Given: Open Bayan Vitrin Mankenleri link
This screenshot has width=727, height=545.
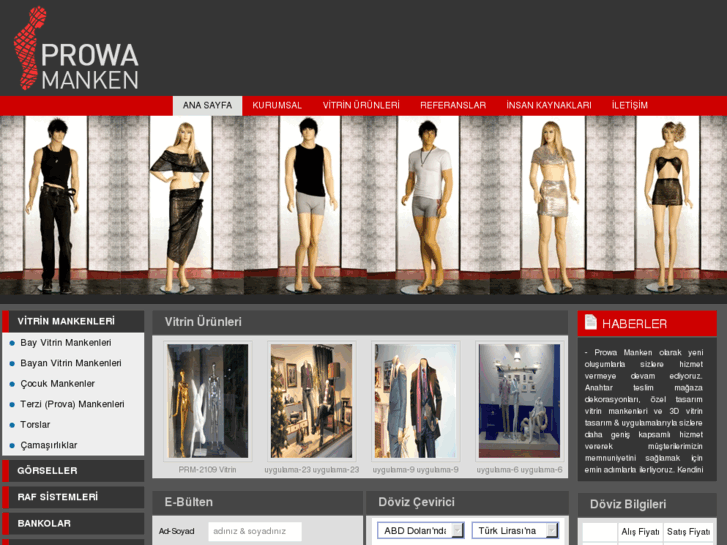Looking at the screenshot, I should (70, 363).
